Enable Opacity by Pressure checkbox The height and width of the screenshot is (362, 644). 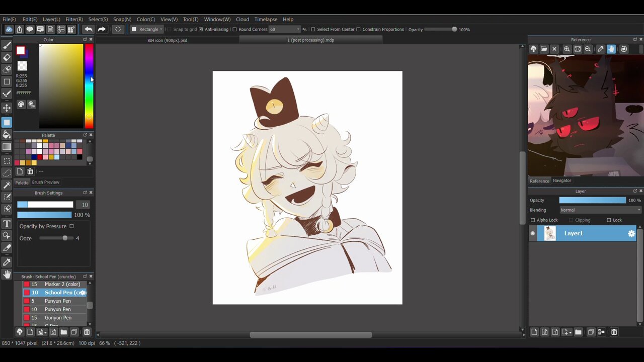pyautogui.click(x=71, y=226)
